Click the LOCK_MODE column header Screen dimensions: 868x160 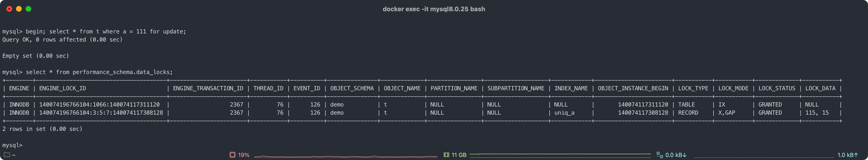click(x=733, y=88)
